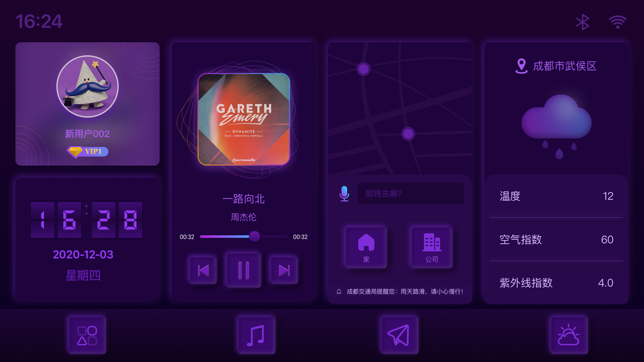This screenshot has height=362, width=644.
Task: Navigate to home (家) shortcut
Action: click(366, 247)
